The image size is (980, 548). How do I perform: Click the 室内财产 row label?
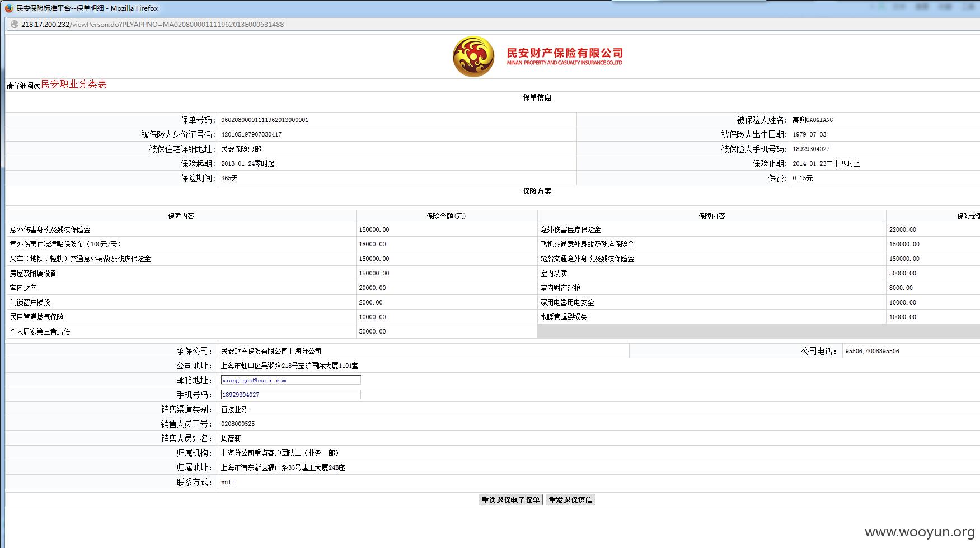(23, 288)
